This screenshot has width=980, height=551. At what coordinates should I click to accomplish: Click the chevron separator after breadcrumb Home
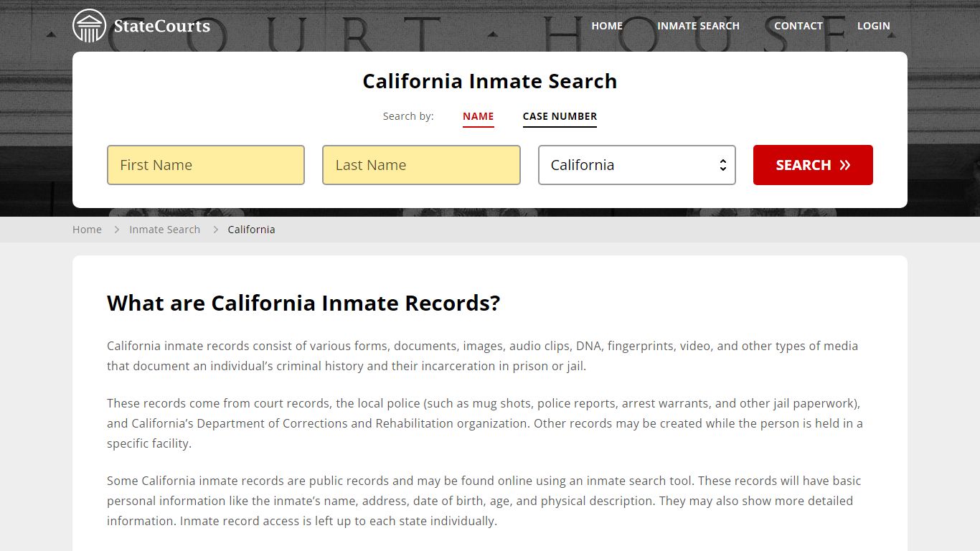point(116,230)
